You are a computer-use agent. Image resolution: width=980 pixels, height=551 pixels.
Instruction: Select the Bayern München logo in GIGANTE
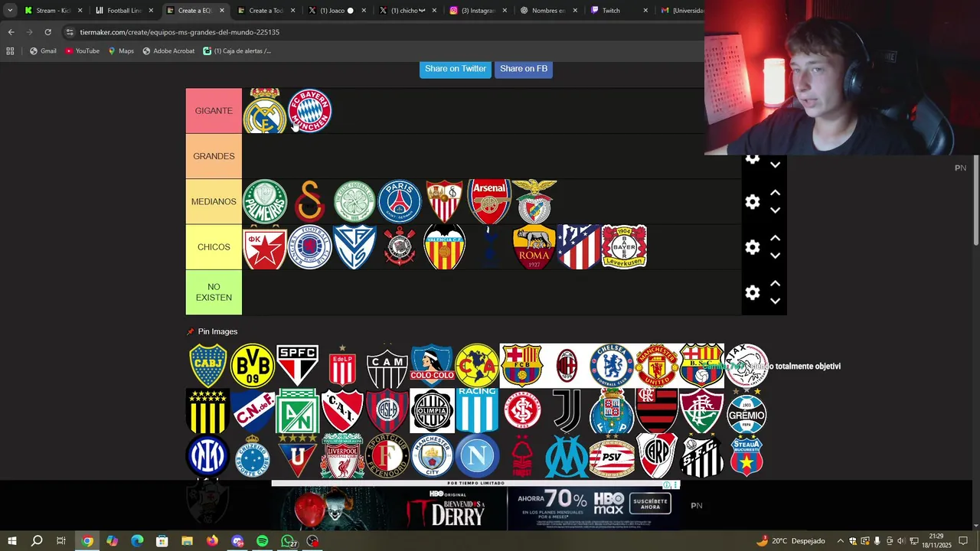coord(310,111)
